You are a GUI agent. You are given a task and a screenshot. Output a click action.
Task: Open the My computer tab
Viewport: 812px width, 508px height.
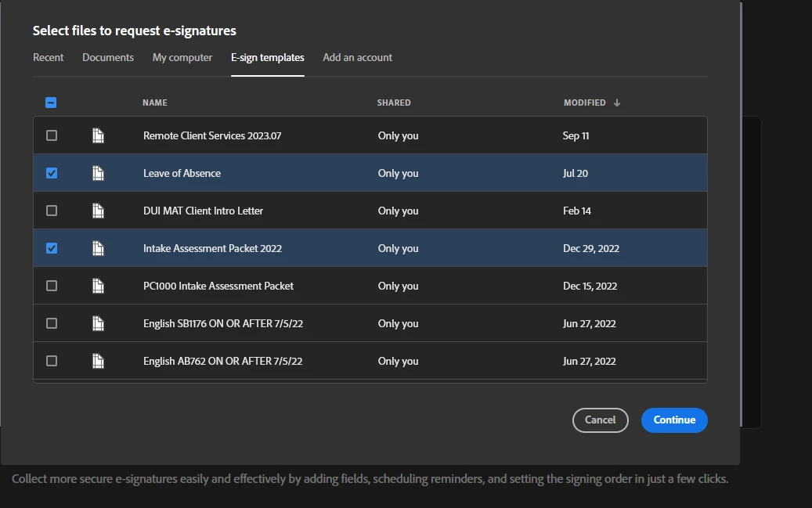(x=182, y=57)
